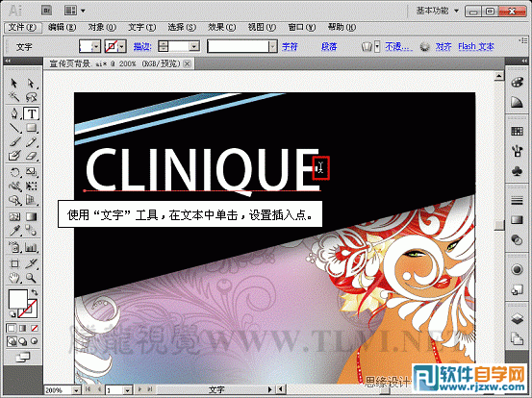The height and width of the screenshot is (398, 532).
Task: Click the 段落 paragraph link
Action: tap(329, 46)
